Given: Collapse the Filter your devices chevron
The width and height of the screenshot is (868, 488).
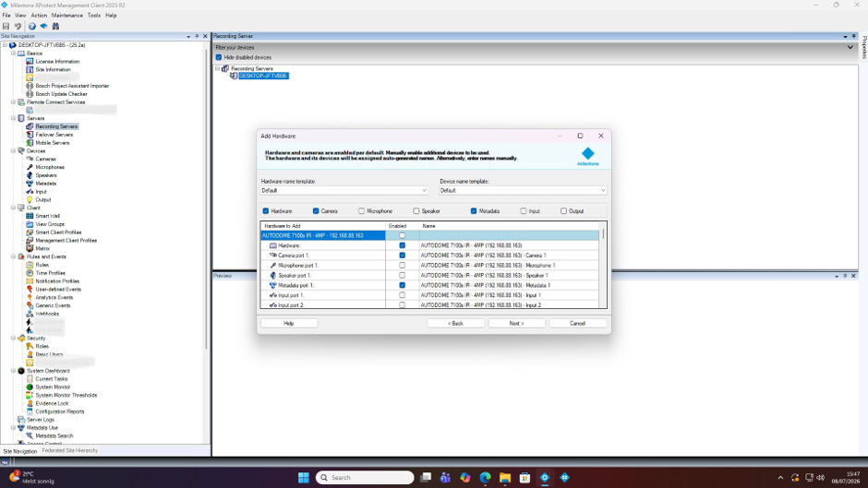Looking at the screenshot, I should [x=850, y=48].
